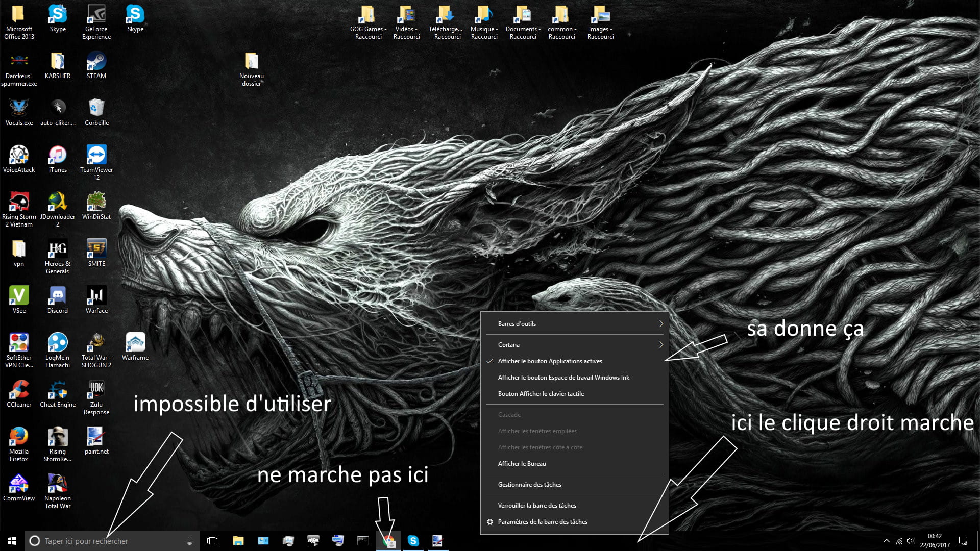Select the Discord desktop shortcut

pos(58,300)
